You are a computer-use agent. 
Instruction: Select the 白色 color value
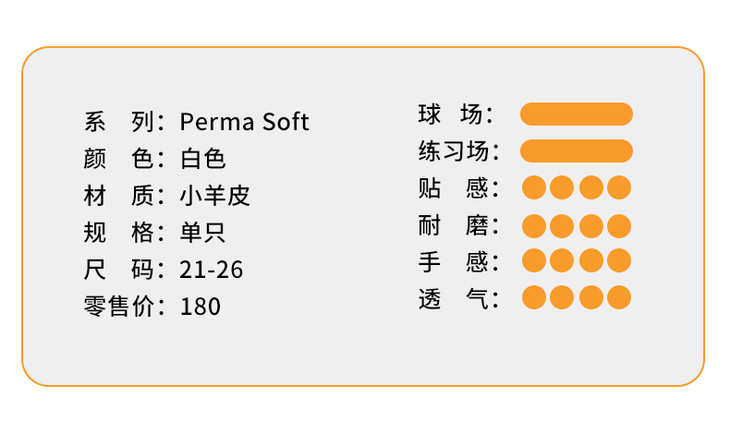tap(203, 159)
